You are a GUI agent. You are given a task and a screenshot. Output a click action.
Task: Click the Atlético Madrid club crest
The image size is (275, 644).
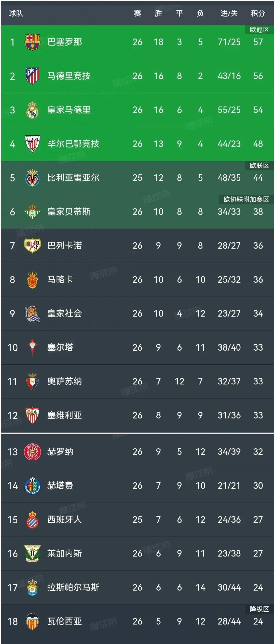[32, 76]
